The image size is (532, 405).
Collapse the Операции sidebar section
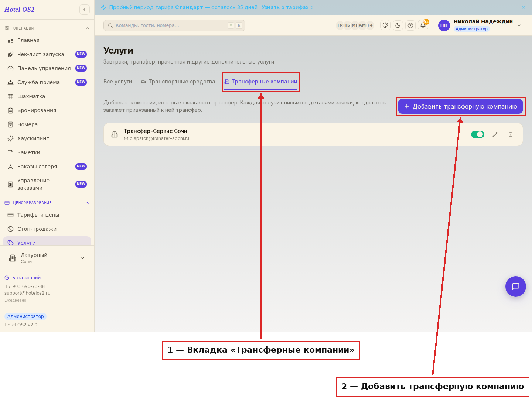[87, 28]
